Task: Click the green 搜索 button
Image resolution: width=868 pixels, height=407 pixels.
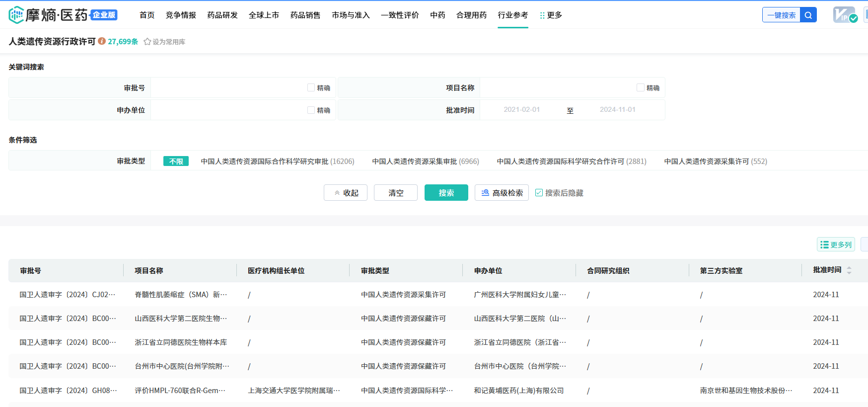Action: click(446, 193)
